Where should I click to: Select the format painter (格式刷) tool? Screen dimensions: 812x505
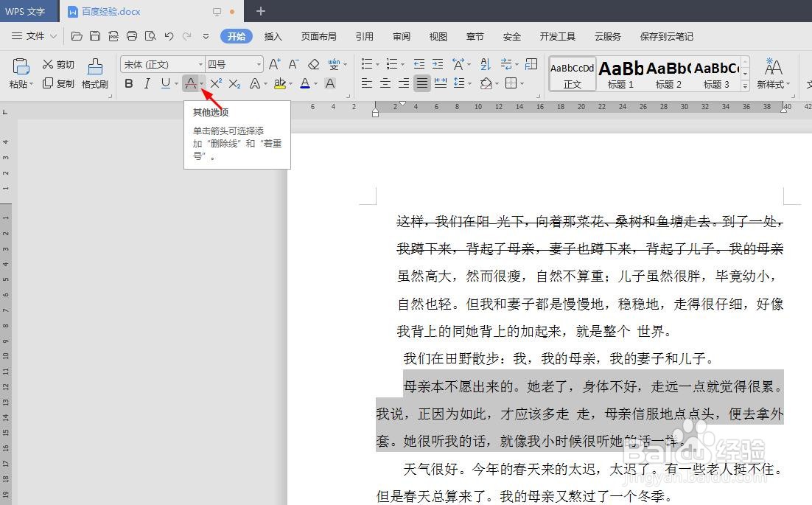tap(95, 74)
